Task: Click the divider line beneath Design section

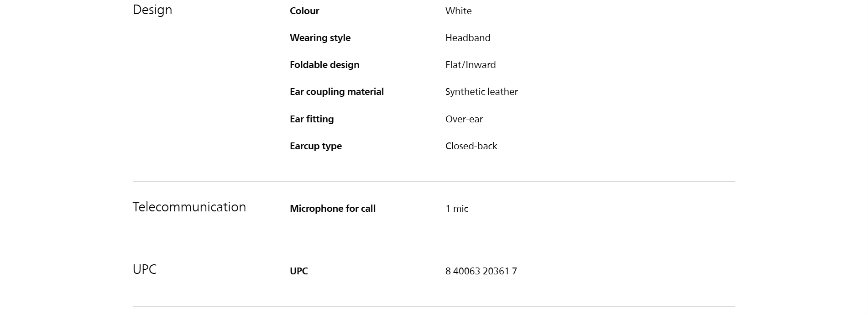Action: coord(434,182)
